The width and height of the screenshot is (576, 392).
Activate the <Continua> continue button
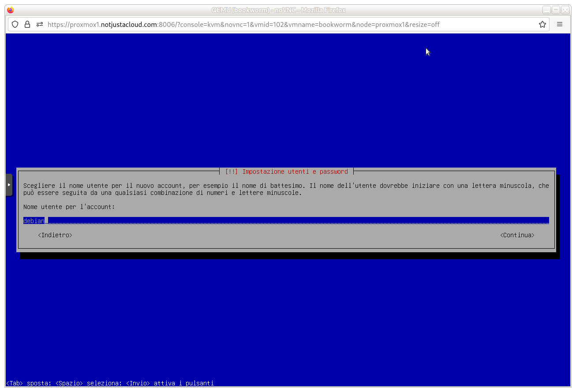pos(517,235)
